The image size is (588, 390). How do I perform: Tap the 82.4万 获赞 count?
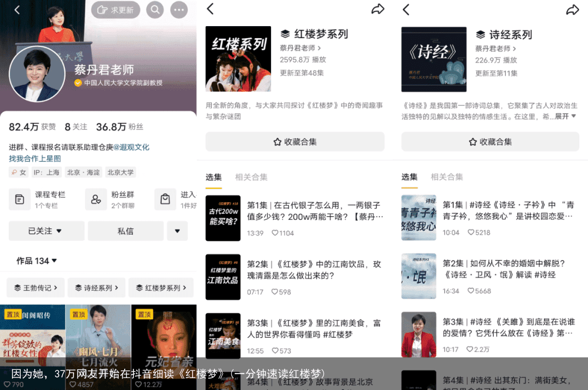pyautogui.click(x=32, y=127)
